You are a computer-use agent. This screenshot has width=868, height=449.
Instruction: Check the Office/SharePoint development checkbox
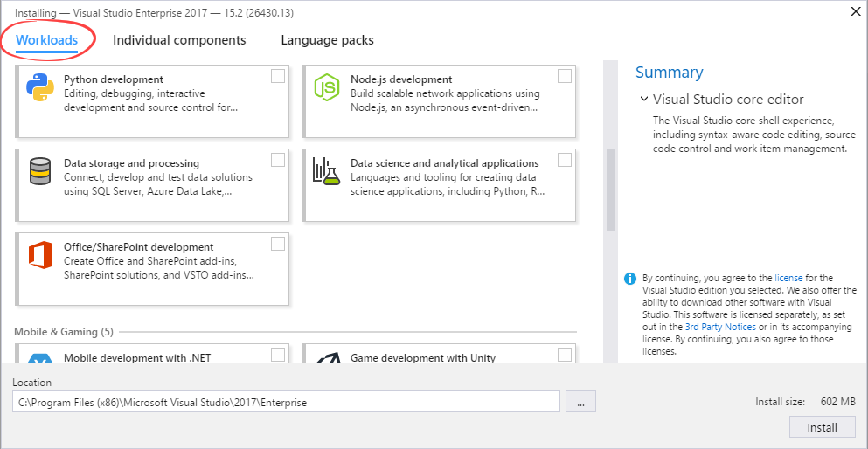click(x=278, y=244)
